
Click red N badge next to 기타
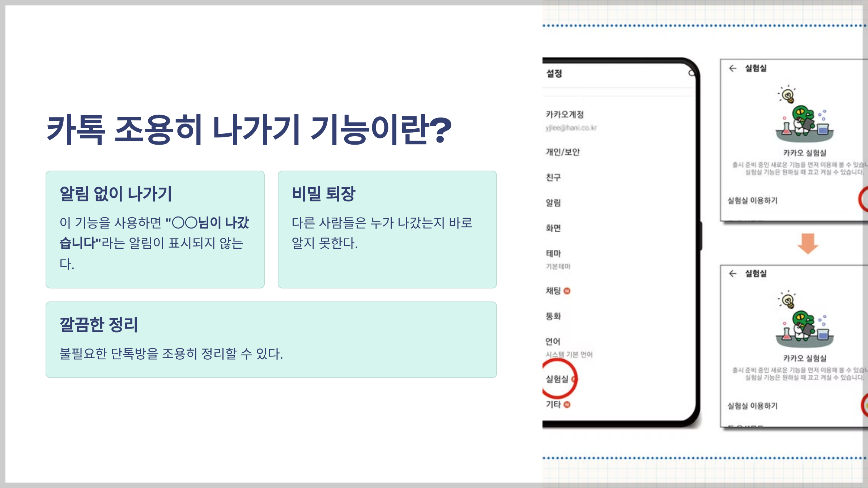coord(567,404)
